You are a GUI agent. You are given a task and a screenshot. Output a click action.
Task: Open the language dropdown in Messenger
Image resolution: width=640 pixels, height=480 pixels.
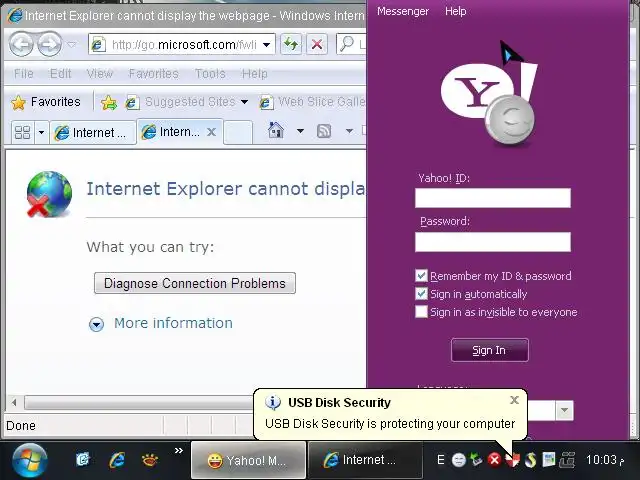[x=564, y=410]
